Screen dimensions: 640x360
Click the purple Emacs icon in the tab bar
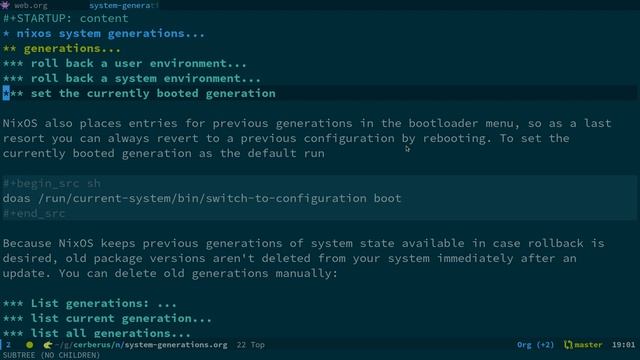[x=6, y=5]
